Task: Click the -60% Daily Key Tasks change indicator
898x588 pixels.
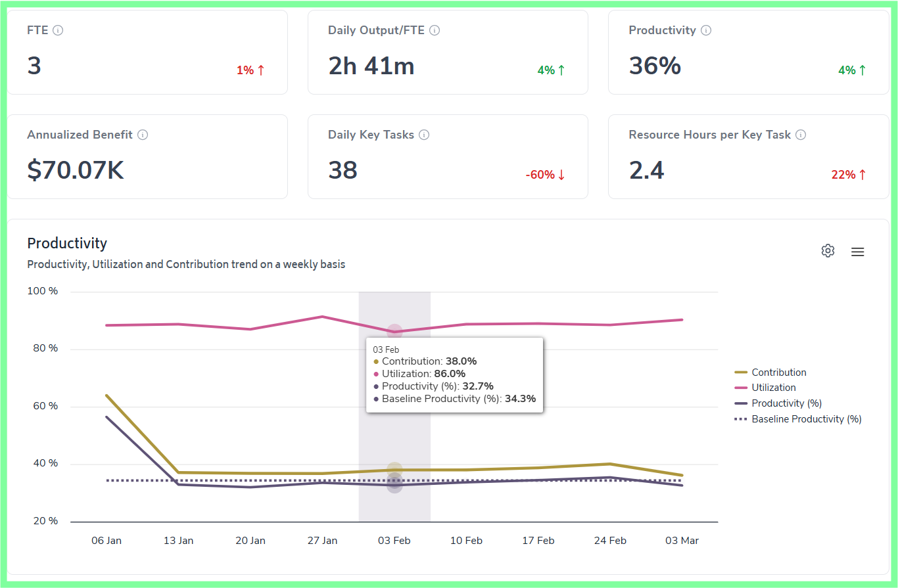Action: click(x=545, y=175)
